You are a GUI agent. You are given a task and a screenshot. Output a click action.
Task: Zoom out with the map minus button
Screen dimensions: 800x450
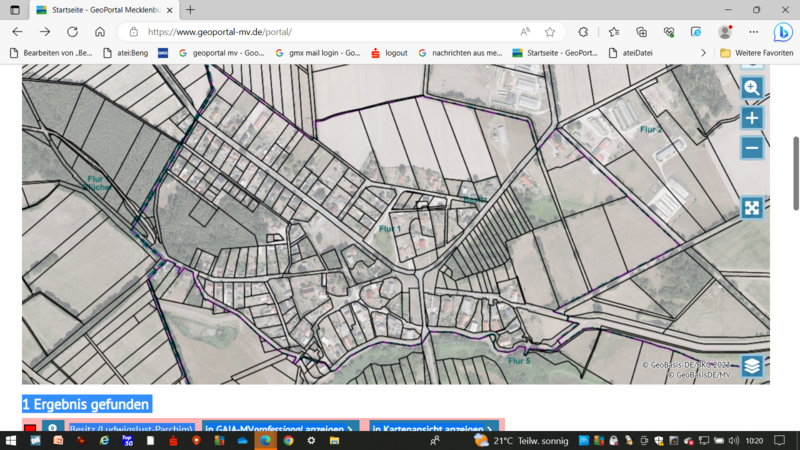click(x=752, y=148)
